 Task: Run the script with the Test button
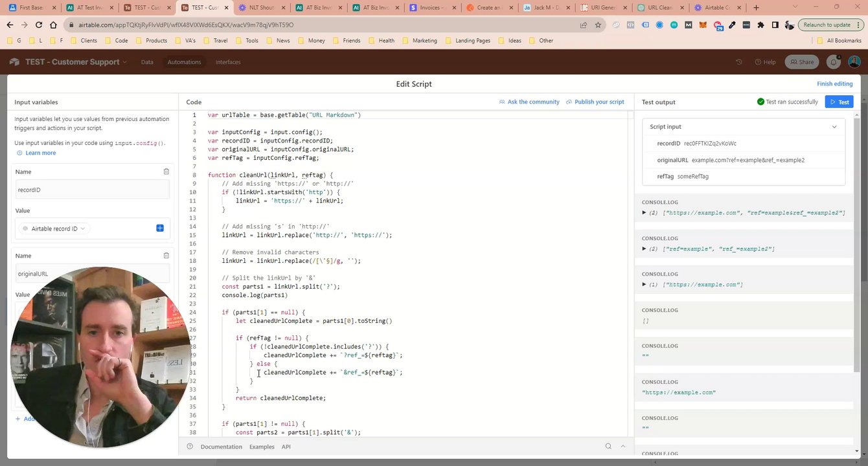point(839,102)
